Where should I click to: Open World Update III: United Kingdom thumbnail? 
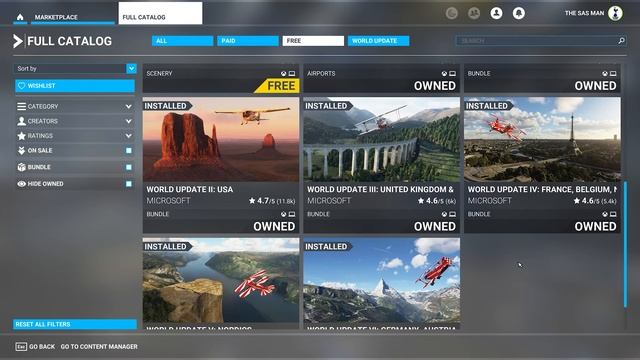pos(382,139)
